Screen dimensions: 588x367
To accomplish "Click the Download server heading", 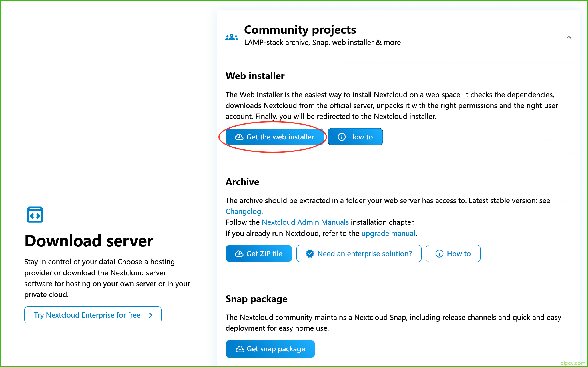I will tap(89, 241).
